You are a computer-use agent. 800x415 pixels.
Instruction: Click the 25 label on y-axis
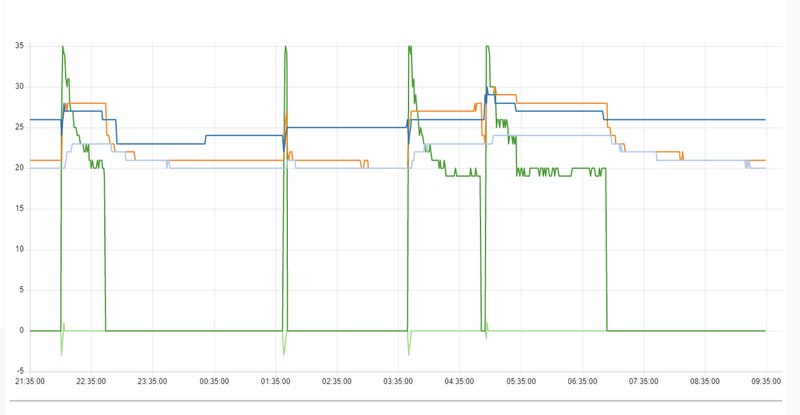(19, 127)
